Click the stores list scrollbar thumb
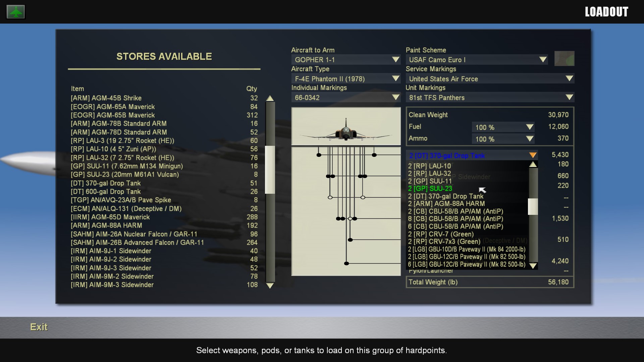 click(x=270, y=170)
